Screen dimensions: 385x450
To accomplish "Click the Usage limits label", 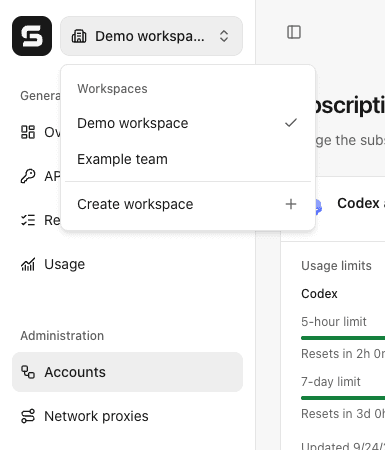I will pos(336,266).
